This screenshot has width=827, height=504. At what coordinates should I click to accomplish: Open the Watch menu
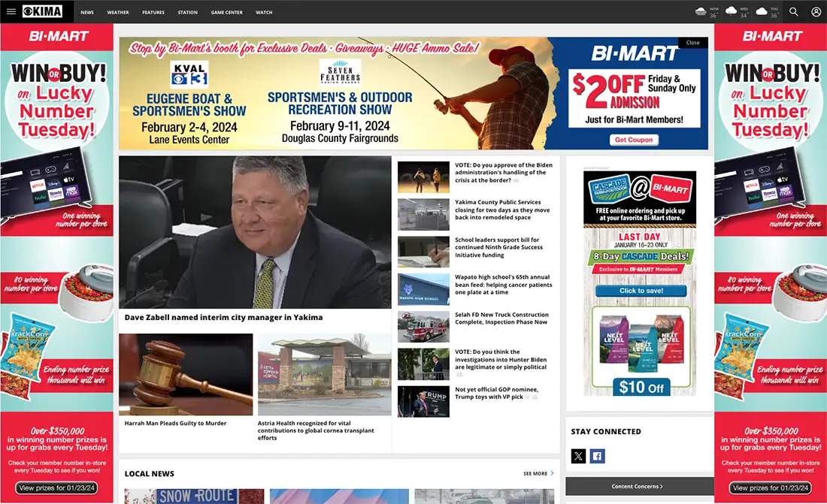[x=264, y=12]
